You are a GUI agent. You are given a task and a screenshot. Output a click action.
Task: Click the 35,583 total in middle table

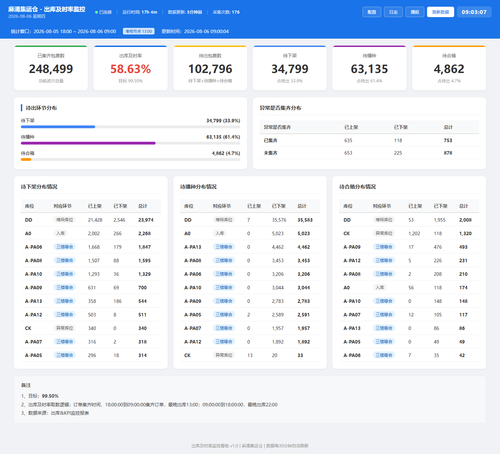tap(305, 220)
